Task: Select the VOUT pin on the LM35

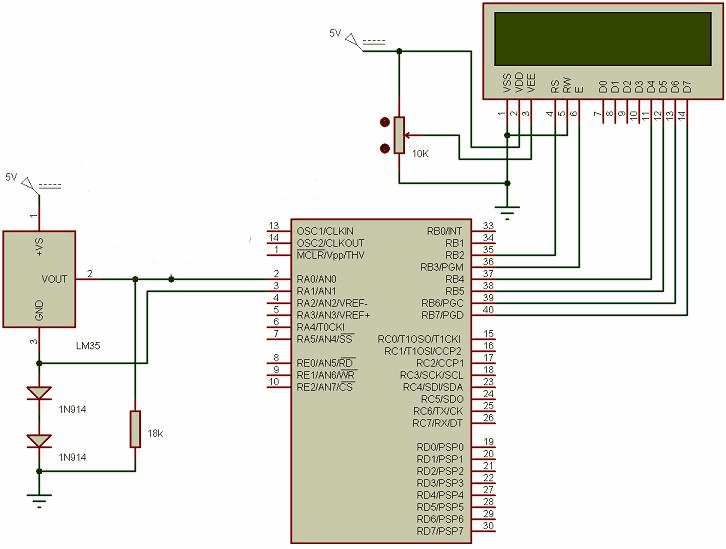Action: [x=54, y=279]
